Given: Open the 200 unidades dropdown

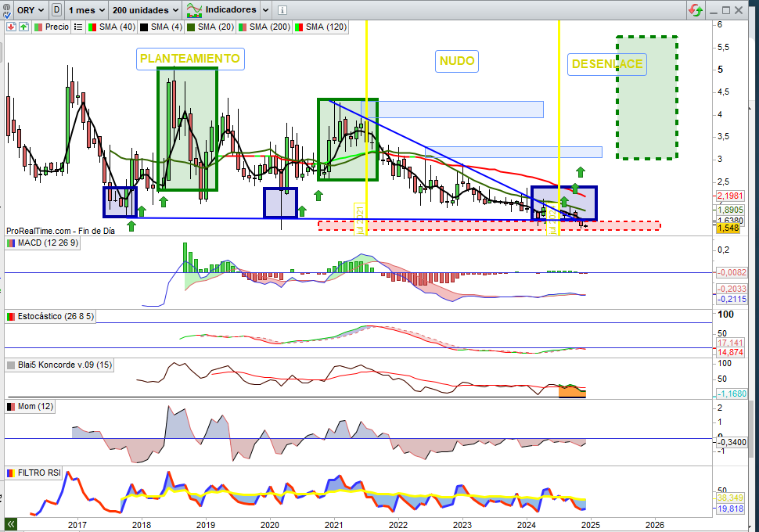Looking at the screenshot, I should click(146, 9).
